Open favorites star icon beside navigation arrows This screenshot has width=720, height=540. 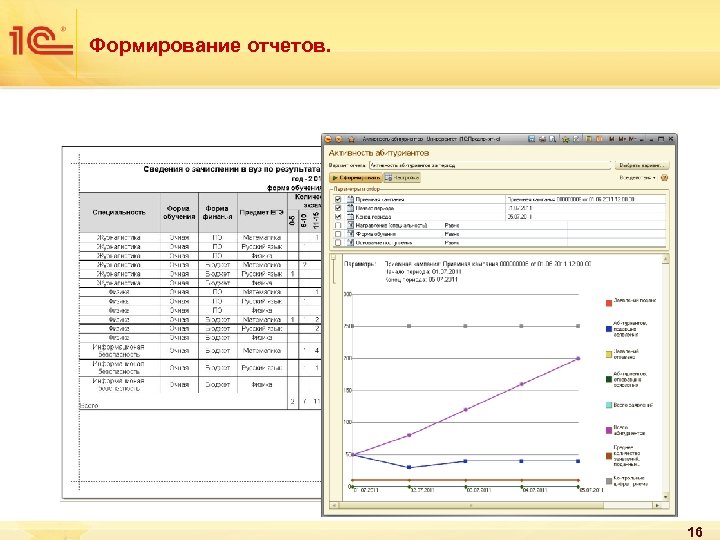click(x=351, y=139)
